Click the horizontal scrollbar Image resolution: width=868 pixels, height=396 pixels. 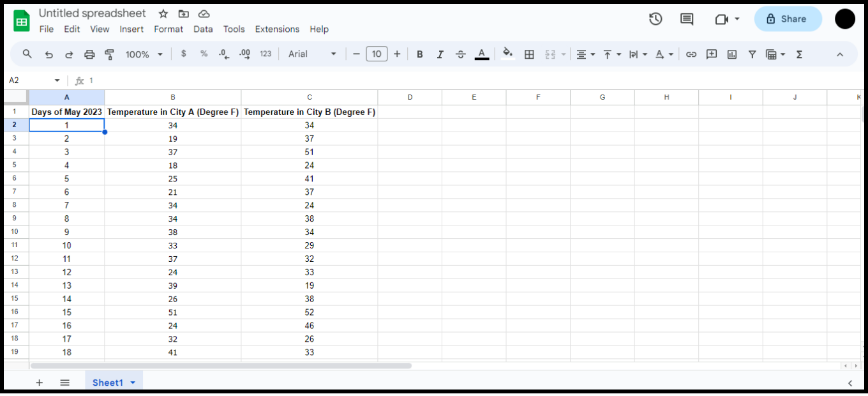coord(221,366)
